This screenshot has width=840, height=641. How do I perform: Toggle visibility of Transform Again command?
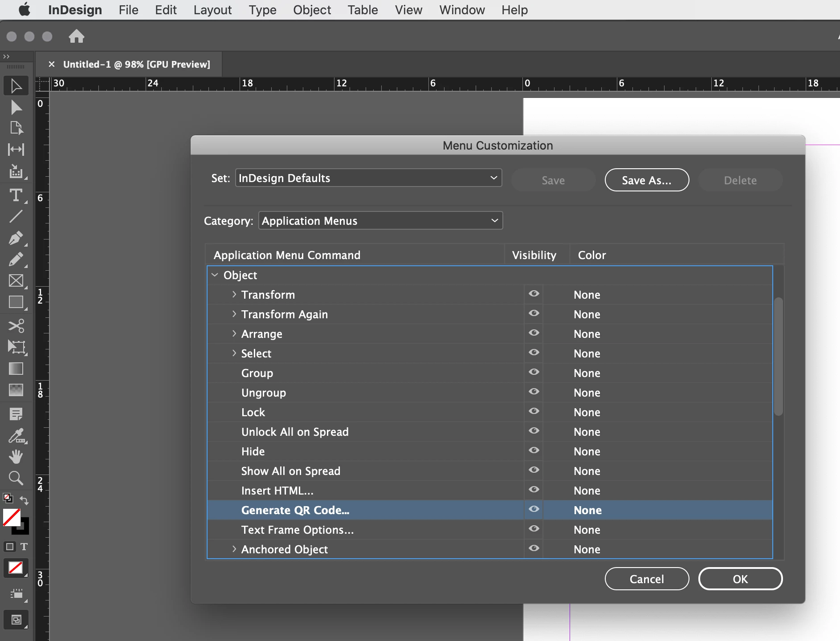[534, 313]
